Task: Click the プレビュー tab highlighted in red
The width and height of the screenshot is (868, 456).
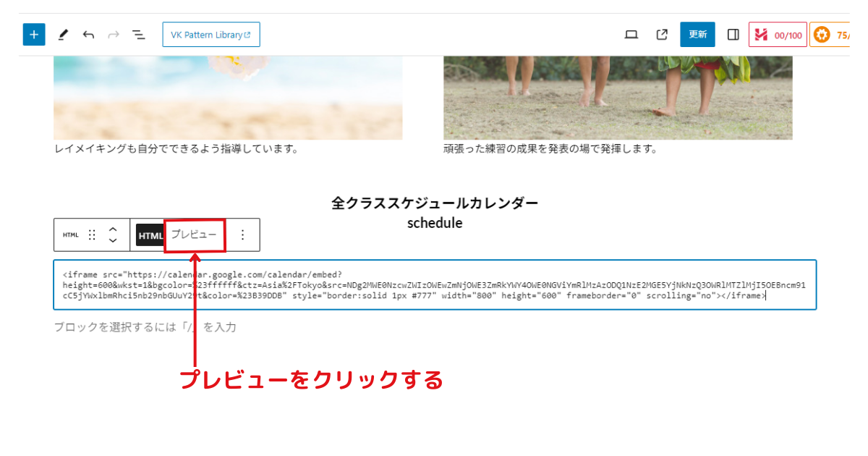Action: click(x=194, y=235)
